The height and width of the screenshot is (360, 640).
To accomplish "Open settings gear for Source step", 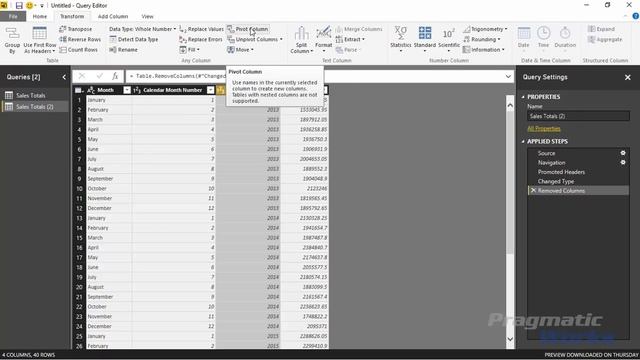I will pyautogui.click(x=623, y=153).
